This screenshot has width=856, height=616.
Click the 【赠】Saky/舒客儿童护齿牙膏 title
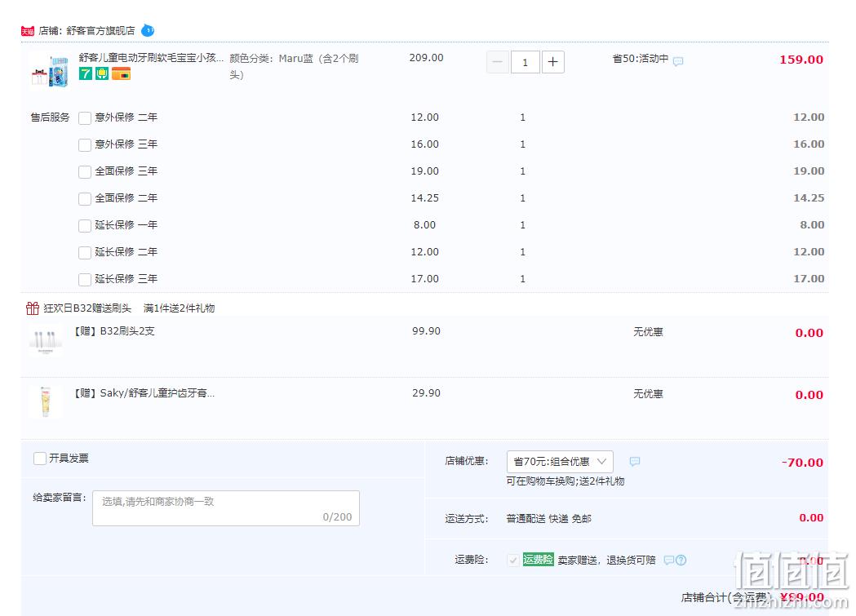[144, 392]
